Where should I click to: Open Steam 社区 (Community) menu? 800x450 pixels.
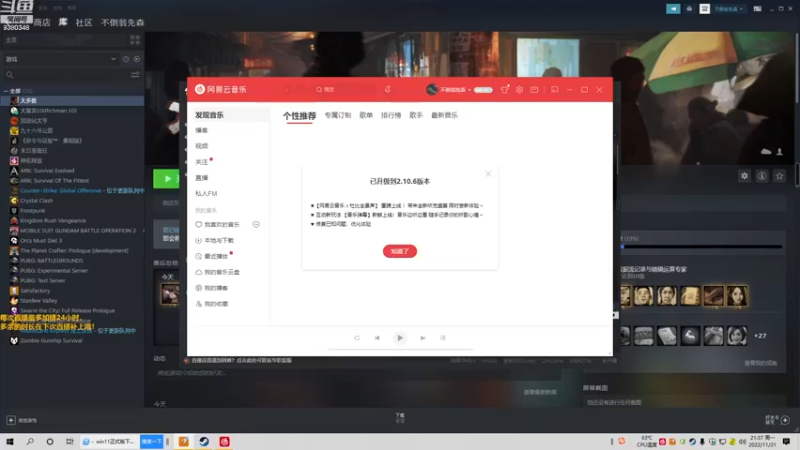pyautogui.click(x=84, y=22)
